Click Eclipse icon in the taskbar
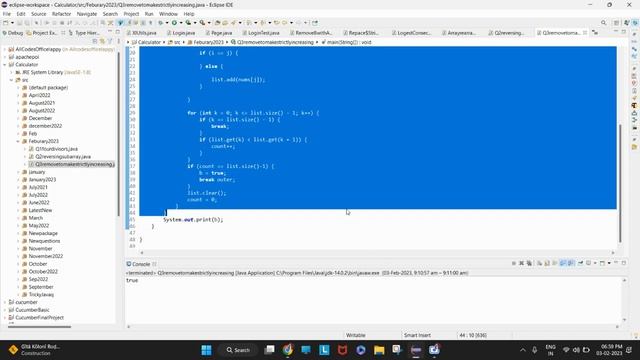 (416, 350)
